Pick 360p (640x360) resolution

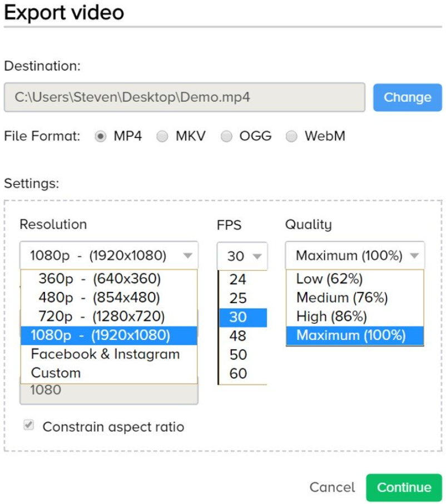pos(109,279)
